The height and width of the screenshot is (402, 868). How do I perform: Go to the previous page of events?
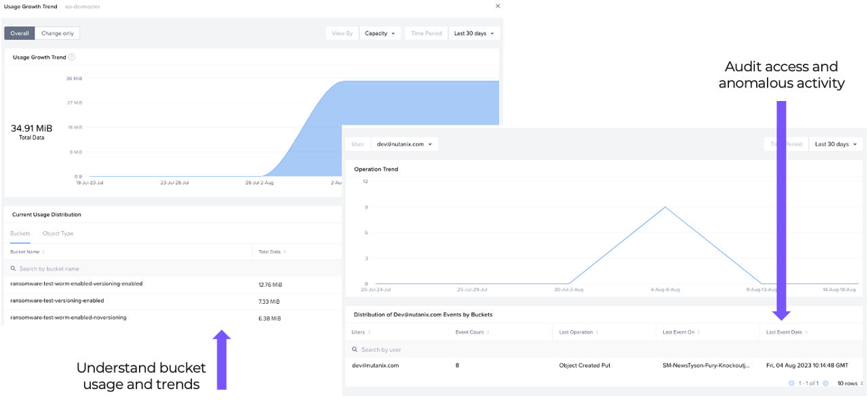point(791,384)
